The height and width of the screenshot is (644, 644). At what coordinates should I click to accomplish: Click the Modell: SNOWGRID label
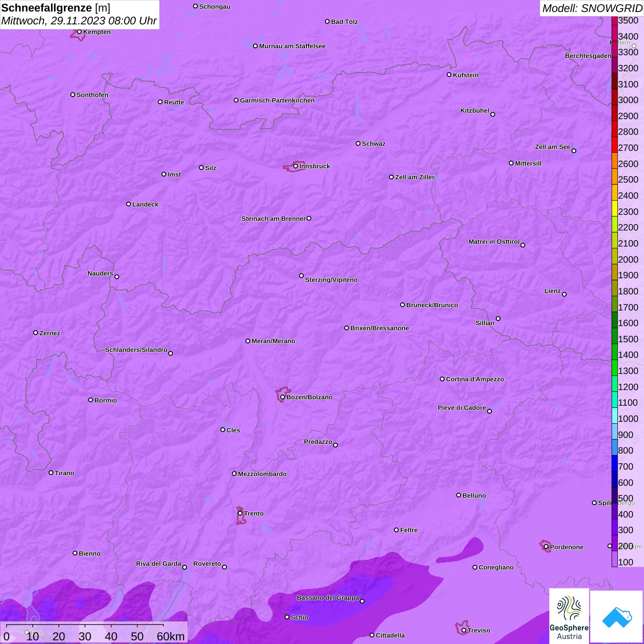point(592,8)
